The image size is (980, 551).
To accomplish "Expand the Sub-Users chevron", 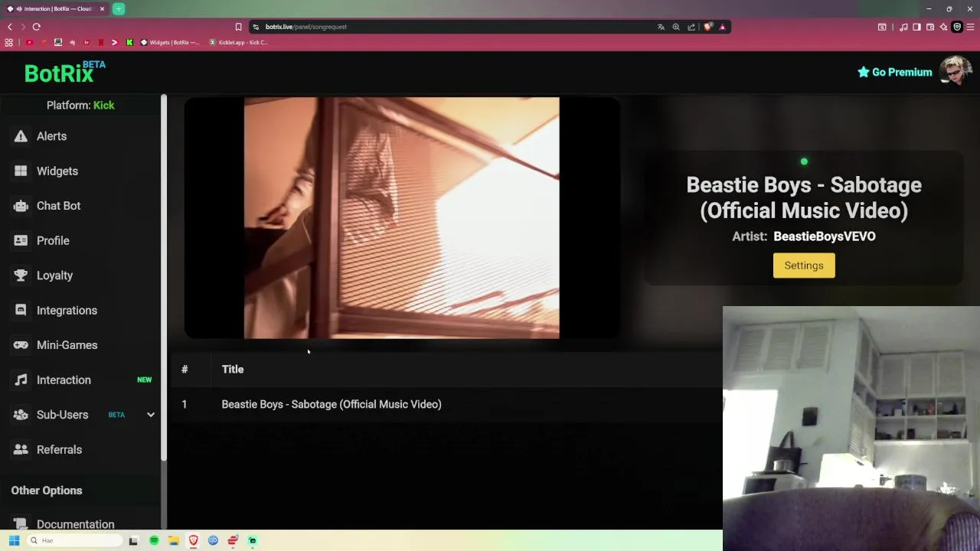I will pos(151,415).
